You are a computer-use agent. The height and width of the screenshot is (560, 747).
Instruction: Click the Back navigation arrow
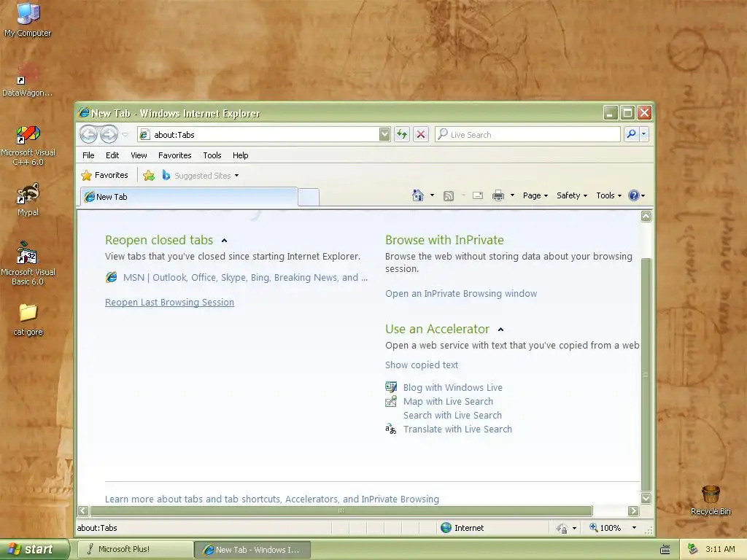pyautogui.click(x=88, y=135)
